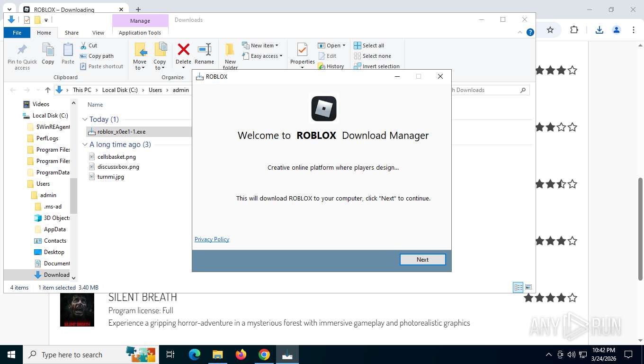Open Chrome extensions puzzle icon
This screenshot has height=364, width=644.
click(x=574, y=30)
